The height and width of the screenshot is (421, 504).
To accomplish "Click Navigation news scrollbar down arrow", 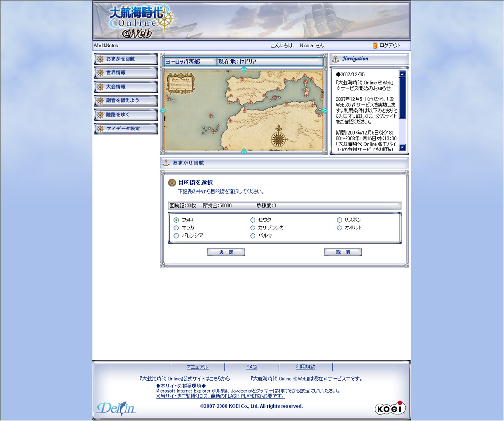I will pyautogui.click(x=402, y=147).
